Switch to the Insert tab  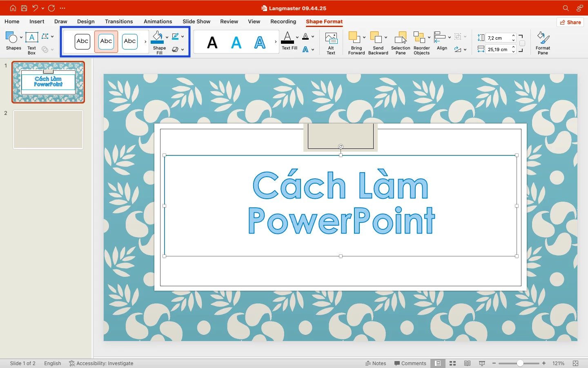click(x=37, y=21)
